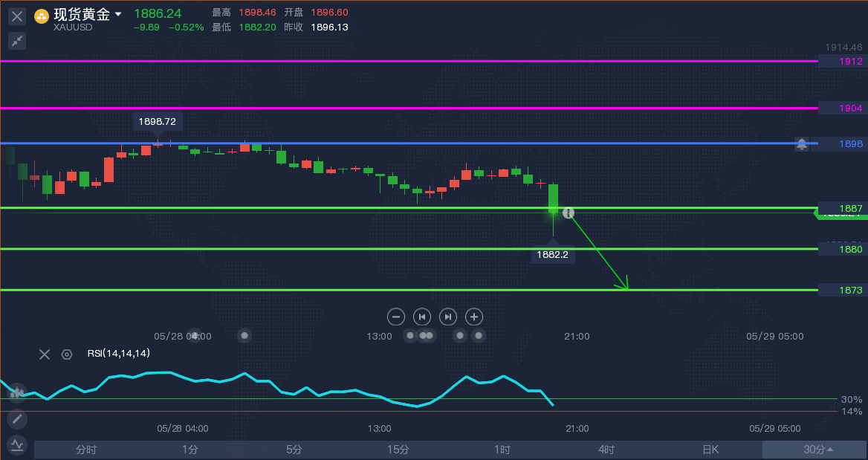This screenshot has width=868, height=460.
Task: Jump to the previous bar control
Action: (422, 317)
